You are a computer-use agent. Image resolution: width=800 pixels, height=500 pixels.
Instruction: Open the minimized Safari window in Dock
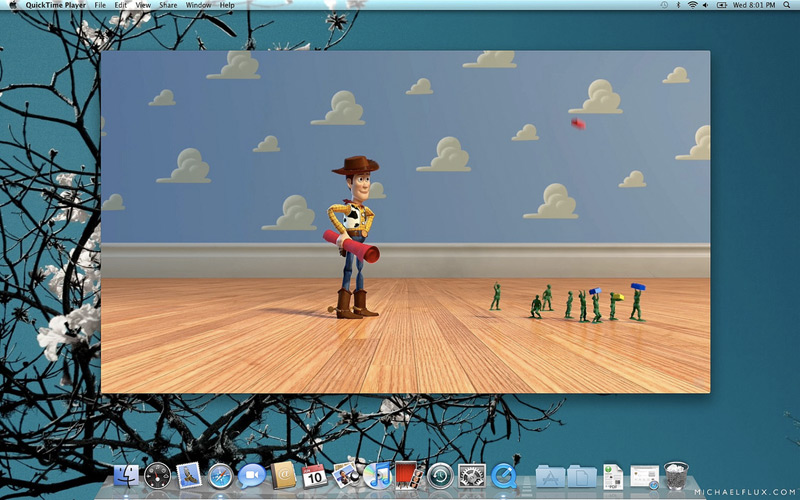[644, 477]
